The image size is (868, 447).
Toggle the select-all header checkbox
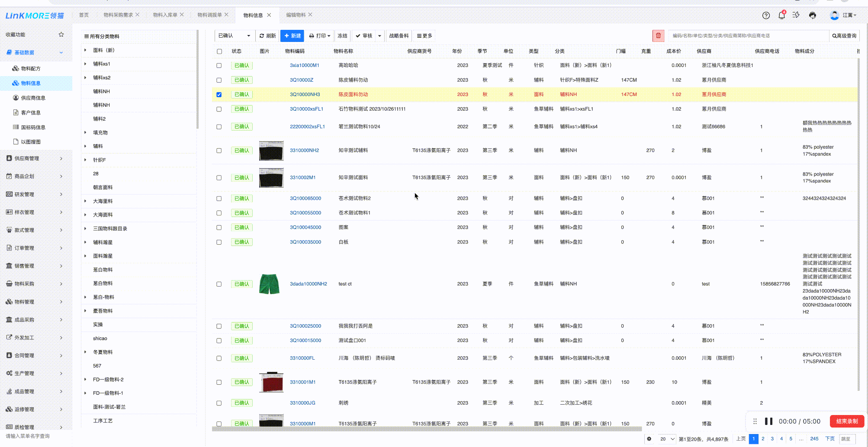click(x=219, y=51)
